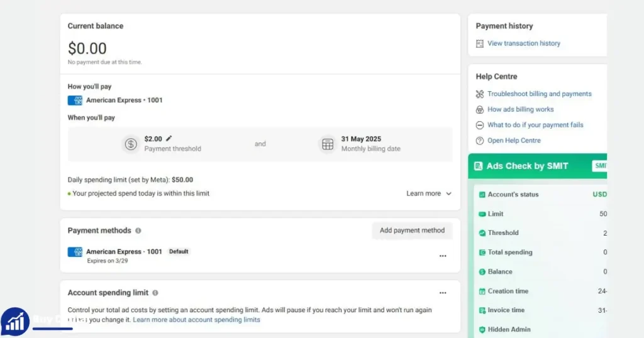Open options menu for Account spending limit

pyautogui.click(x=443, y=293)
